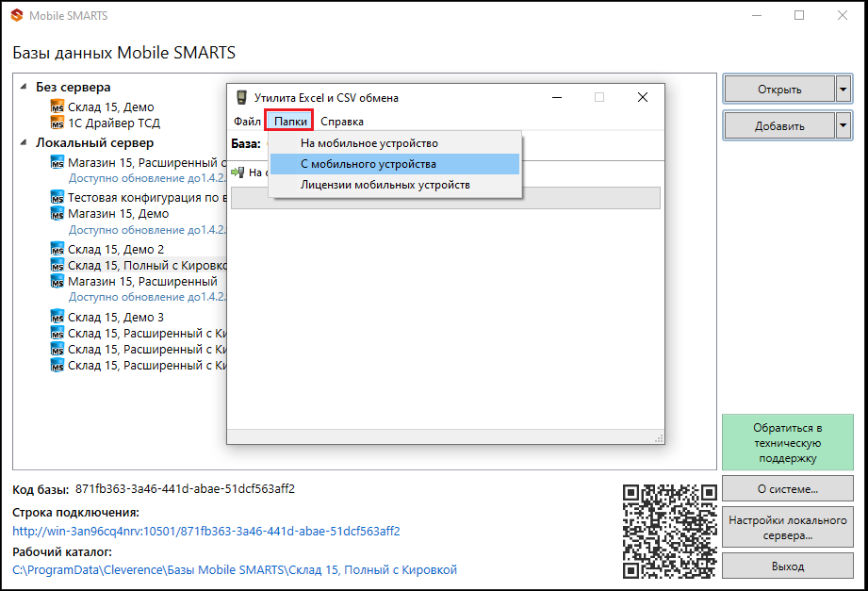Image resolution: width=868 pixels, height=591 pixels.
Task: Click the icon beside Склад 15, Демо
Action: tap(57, 107)
